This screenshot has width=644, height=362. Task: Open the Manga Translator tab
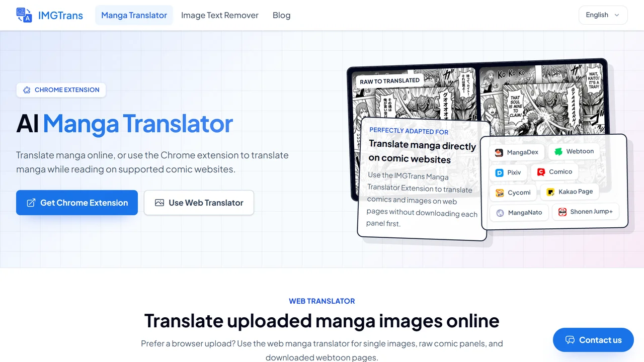coord(134,15)
